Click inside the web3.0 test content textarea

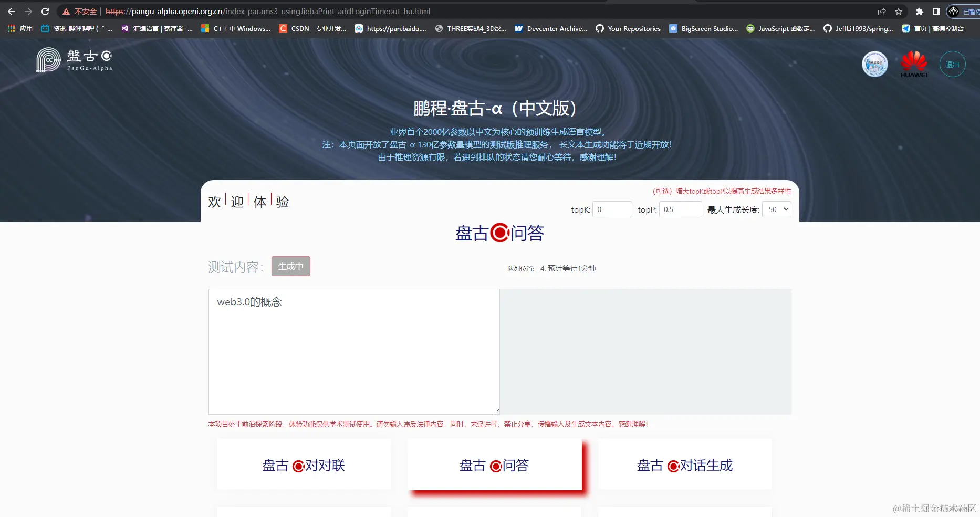[x=353, y=352]
